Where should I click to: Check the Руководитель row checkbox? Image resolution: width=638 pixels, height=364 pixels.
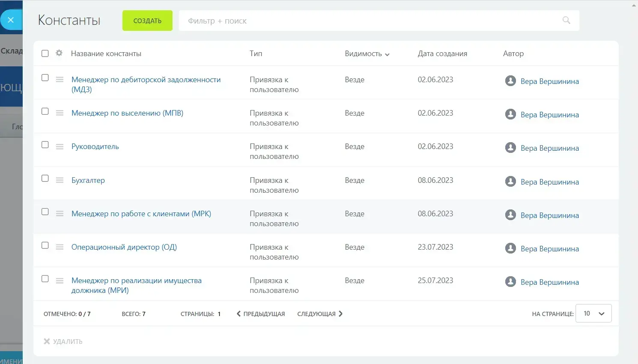point(45,145)
